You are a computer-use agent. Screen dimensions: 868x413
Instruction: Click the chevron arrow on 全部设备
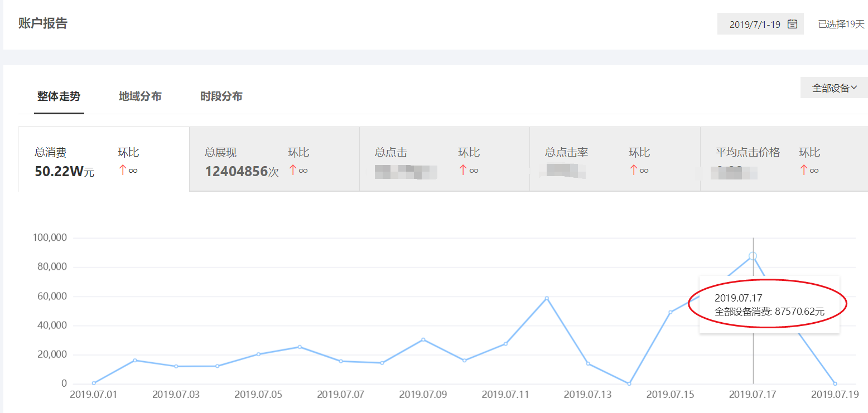click(854, 88)
